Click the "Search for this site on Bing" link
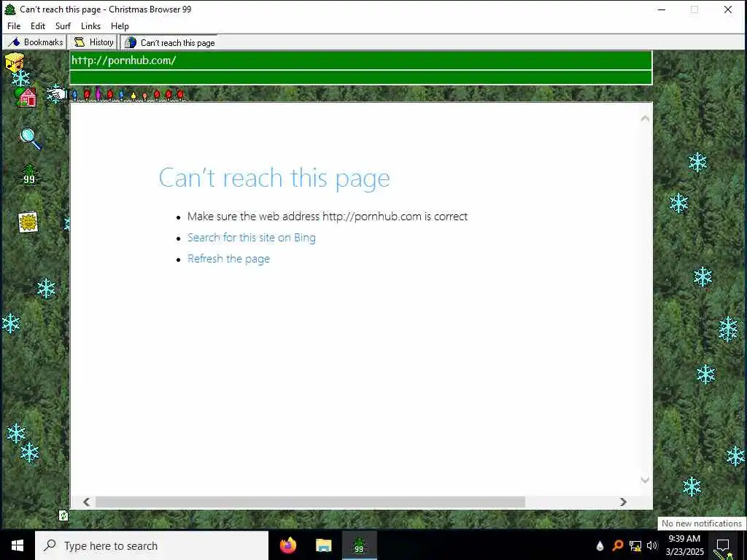The width and height of the screenshot is (747, 560). 251,238
